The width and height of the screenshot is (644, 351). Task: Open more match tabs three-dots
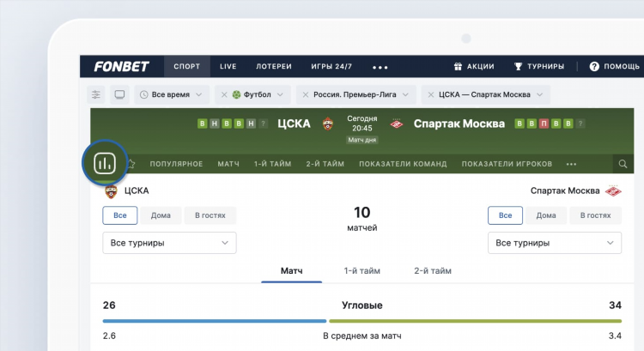(x=571, y=164)
